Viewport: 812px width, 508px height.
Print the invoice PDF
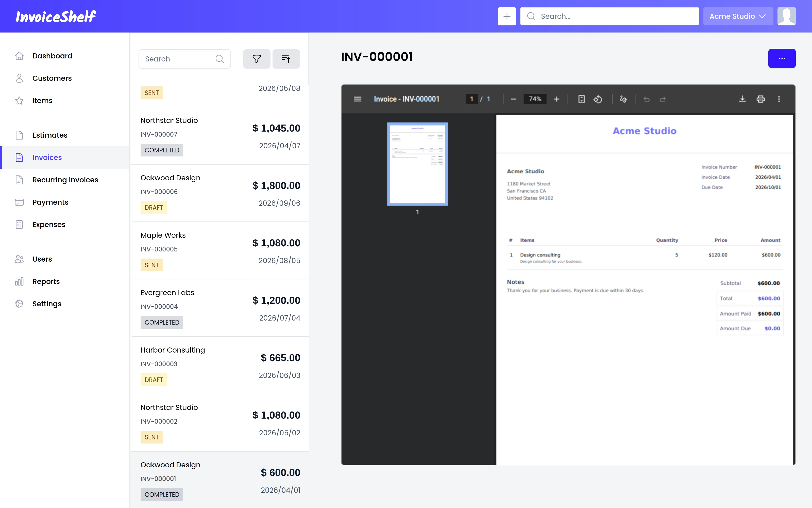point(761,99)
